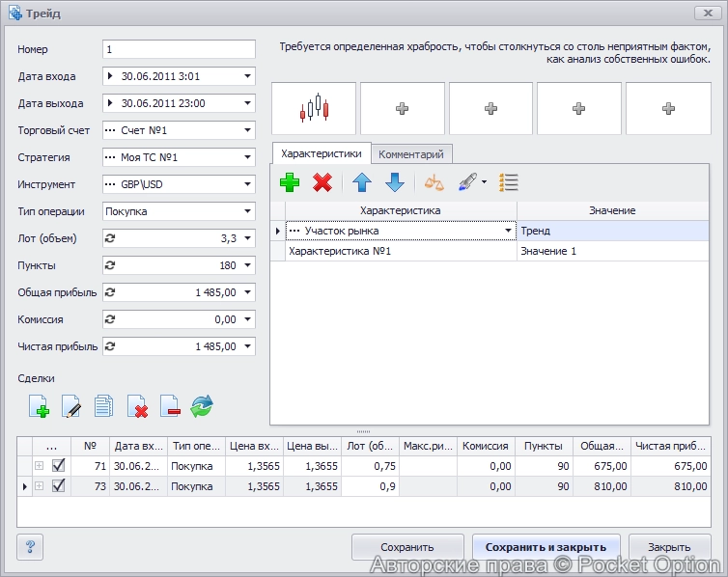
Task: Click the balance scales icon in the toolbar
Action: click(435, 181)
